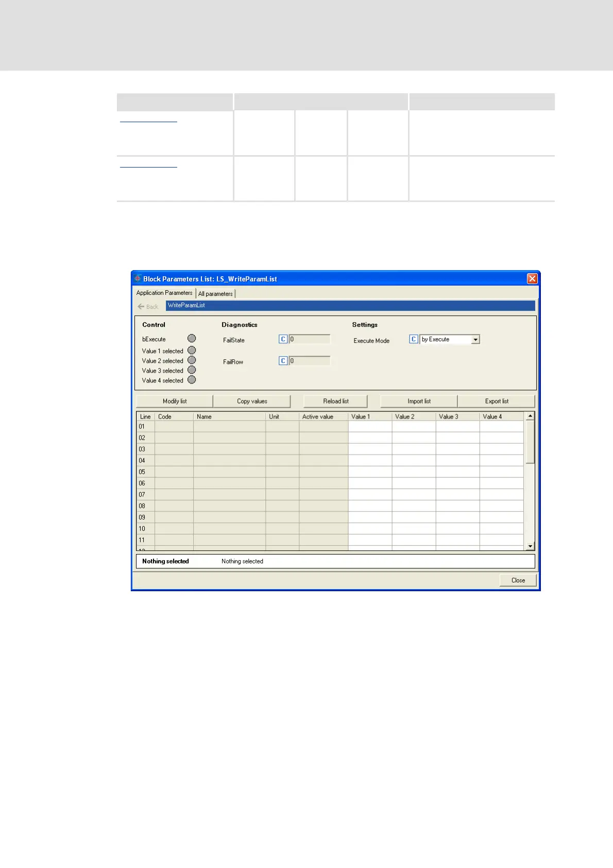
Task: Click the C icon beside FailState
Action: (283, 339)
